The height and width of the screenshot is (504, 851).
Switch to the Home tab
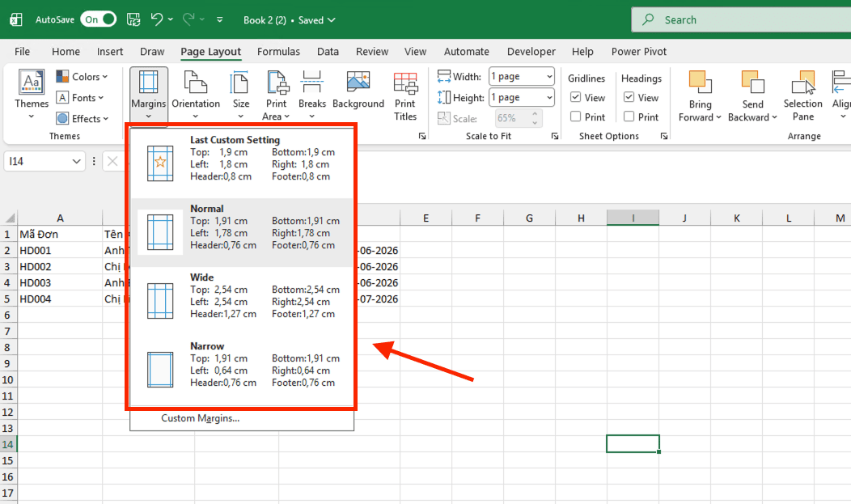66,52
